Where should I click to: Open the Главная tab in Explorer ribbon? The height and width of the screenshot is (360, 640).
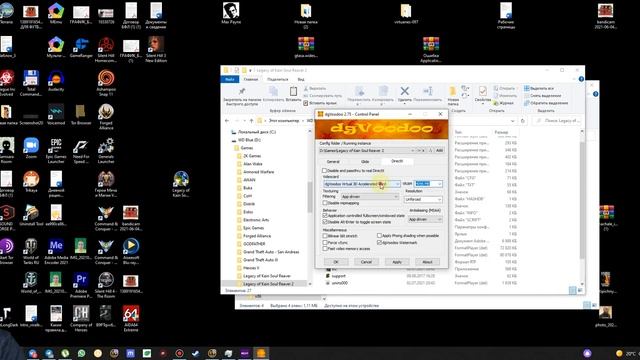(251, 79)
